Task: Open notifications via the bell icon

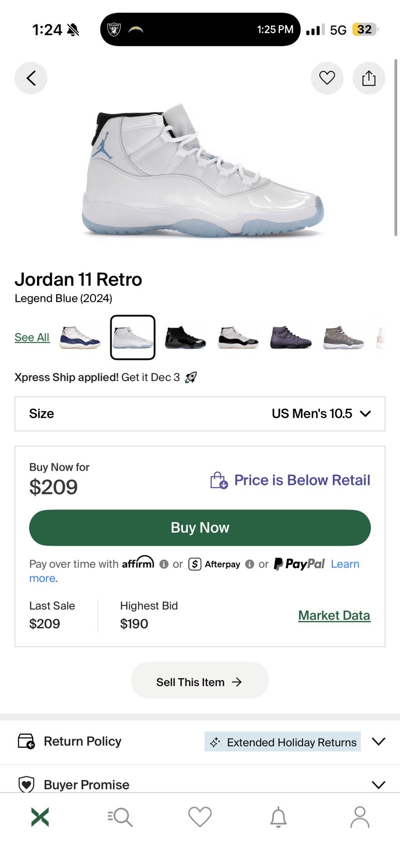Action: point(279,819)
